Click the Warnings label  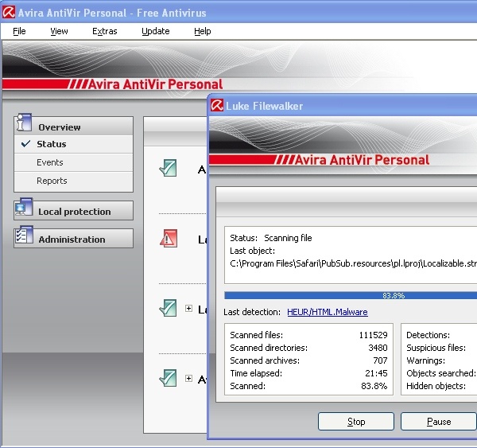coord(425,360)
